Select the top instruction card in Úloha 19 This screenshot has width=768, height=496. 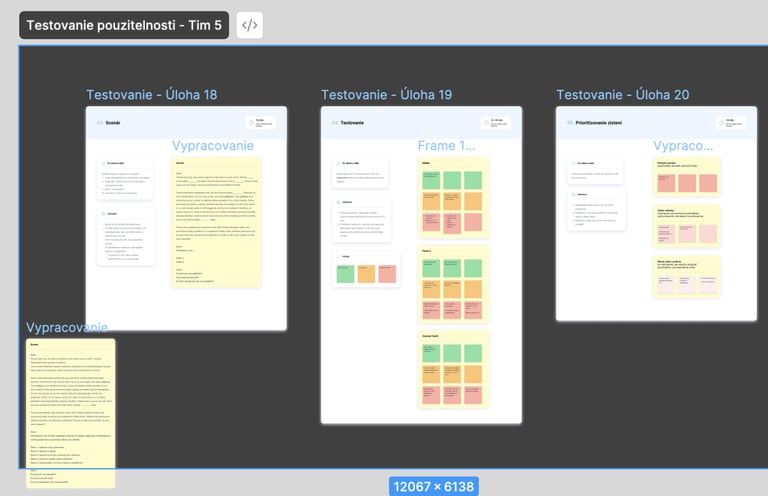coord(360,173)
